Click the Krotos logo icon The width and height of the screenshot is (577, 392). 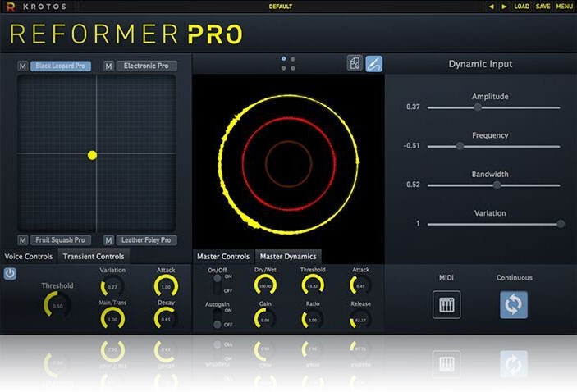[x=11, y=7]
